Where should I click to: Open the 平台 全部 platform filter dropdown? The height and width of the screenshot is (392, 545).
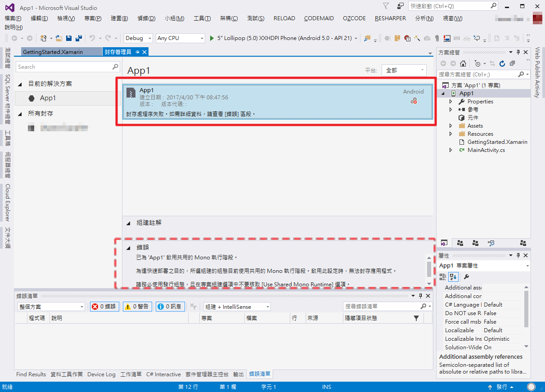pos(404,70)
